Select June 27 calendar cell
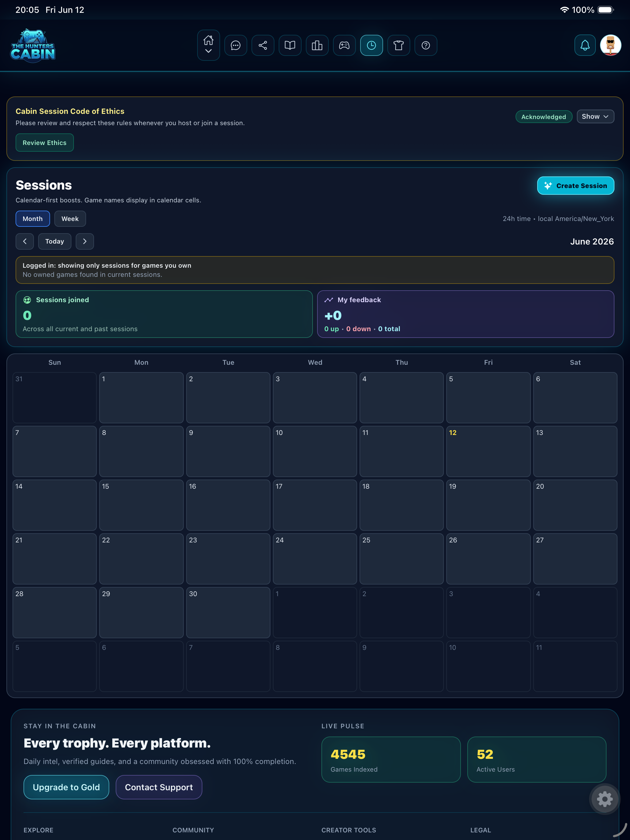Viewport: 630px width, 840px height. 575,559
